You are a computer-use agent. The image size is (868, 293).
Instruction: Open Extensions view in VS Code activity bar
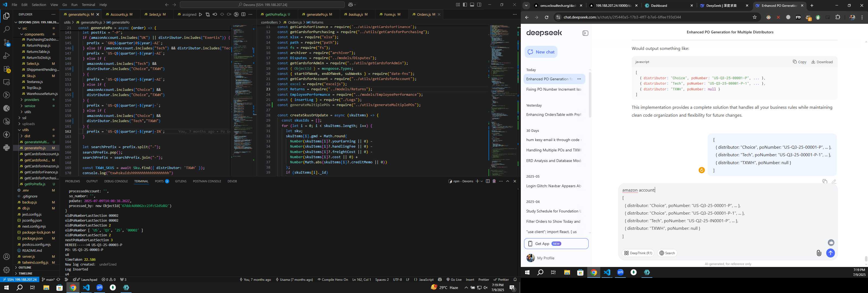(7, 69)
